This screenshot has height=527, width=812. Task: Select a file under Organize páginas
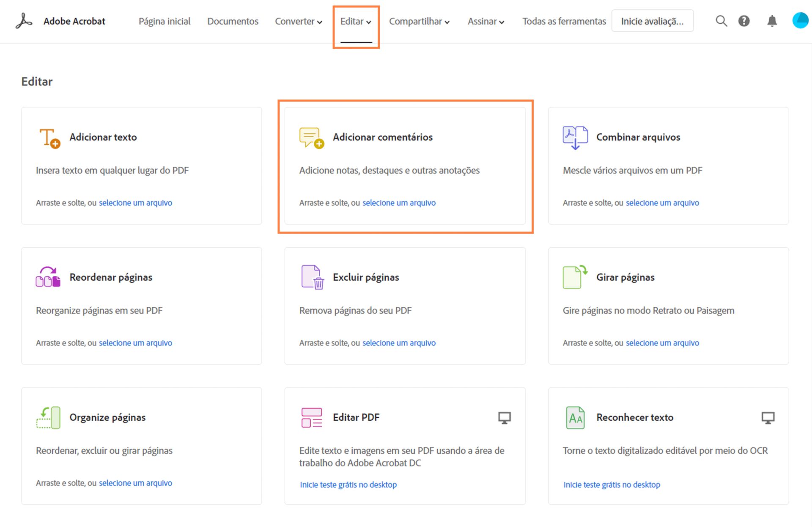(135, 483)
